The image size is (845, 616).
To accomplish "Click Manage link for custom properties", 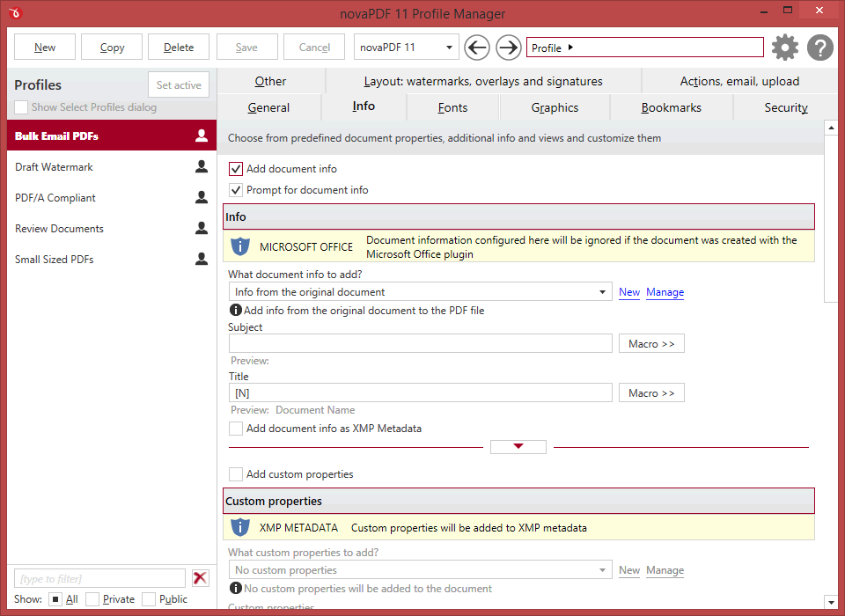I will [665, 570].
